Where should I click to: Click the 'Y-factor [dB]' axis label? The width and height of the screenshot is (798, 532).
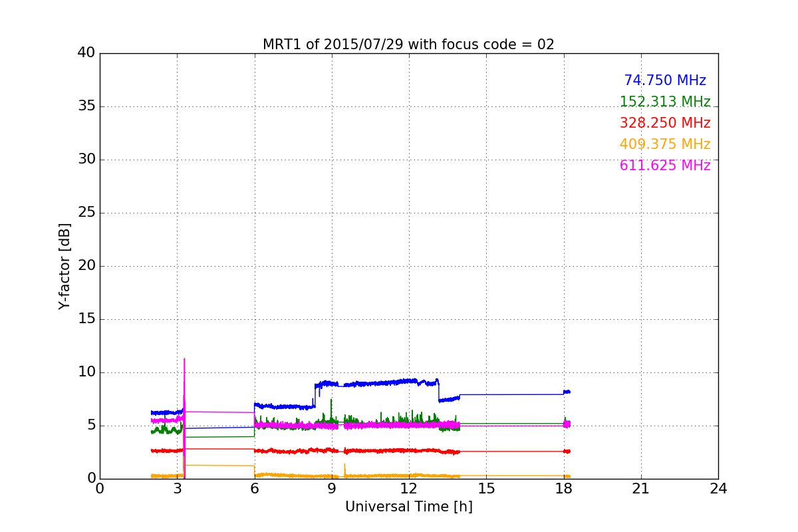point(65,266)
